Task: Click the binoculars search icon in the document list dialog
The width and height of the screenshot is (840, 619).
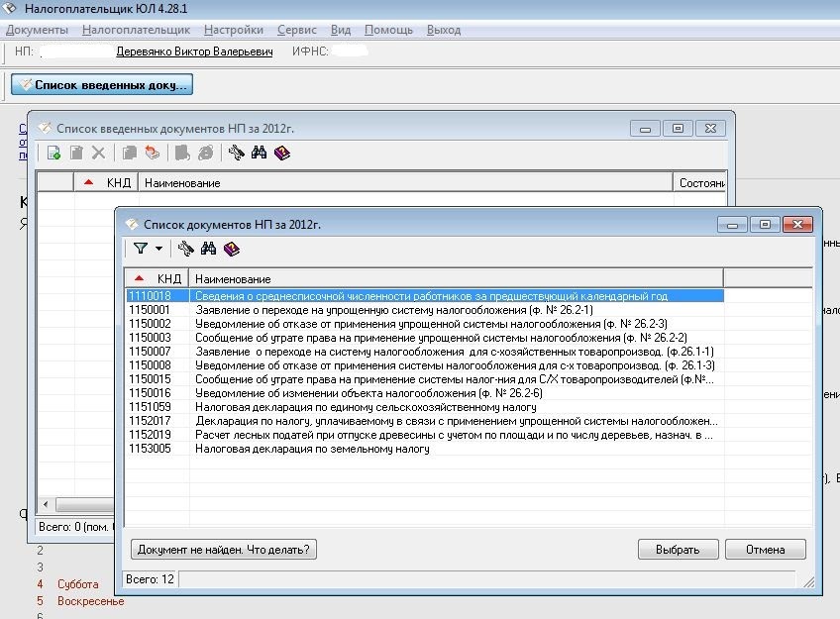Action: (x=208, y=249)
